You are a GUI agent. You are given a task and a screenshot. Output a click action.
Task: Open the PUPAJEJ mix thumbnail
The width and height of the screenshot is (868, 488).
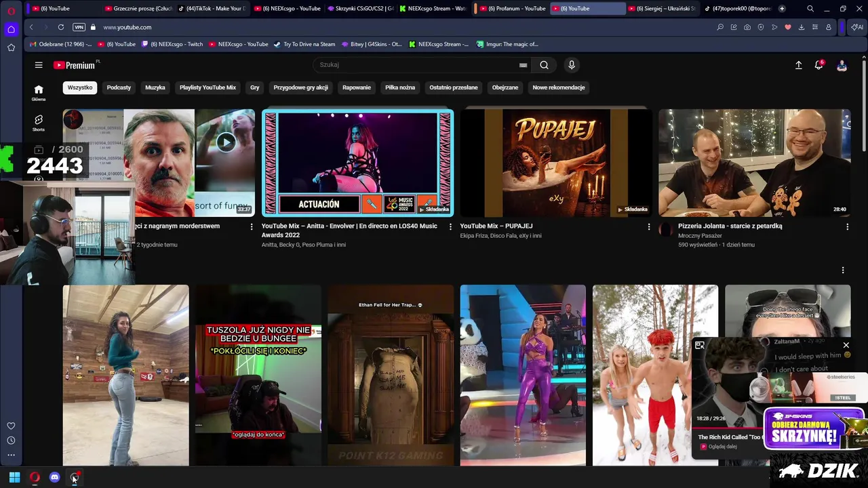click(x=556, y=163)
